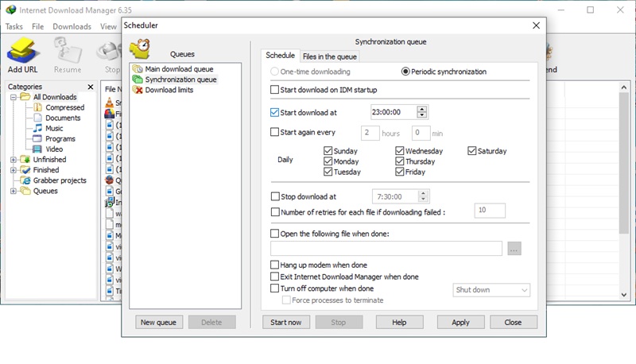This screenshot has width=636, height=364.
Task: Click the browse (...) file button
Action: coord(514,249)
